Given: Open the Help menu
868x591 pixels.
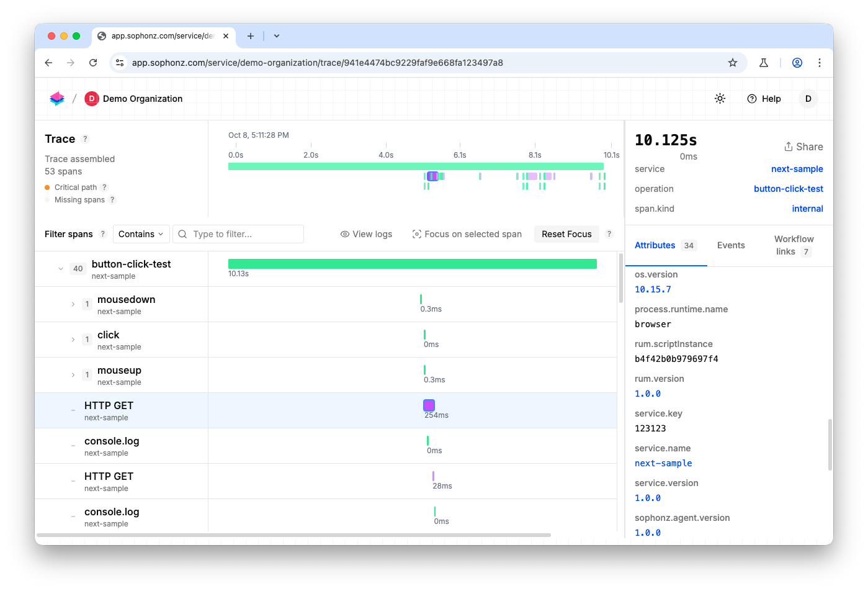Looking at the screenshot, I should click(x=764, y=99).
